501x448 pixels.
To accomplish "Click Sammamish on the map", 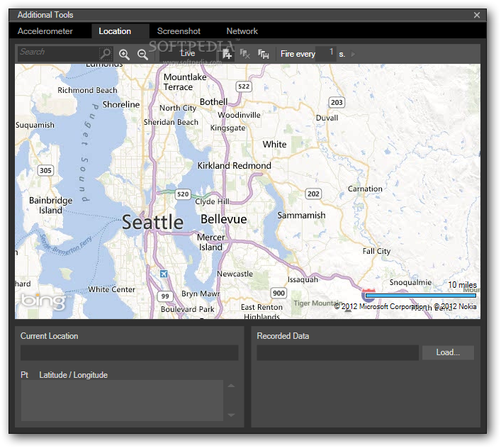I will tap(301, 215).
